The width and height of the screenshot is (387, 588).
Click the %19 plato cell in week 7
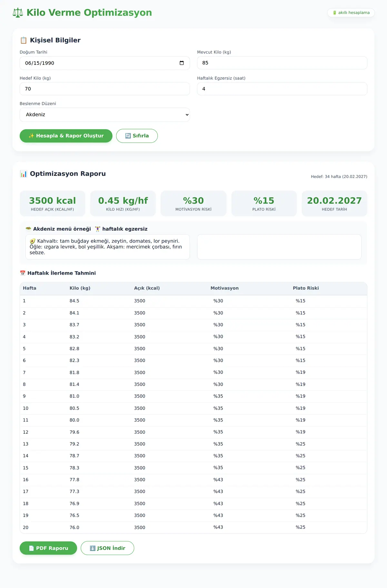click(301, 372)
